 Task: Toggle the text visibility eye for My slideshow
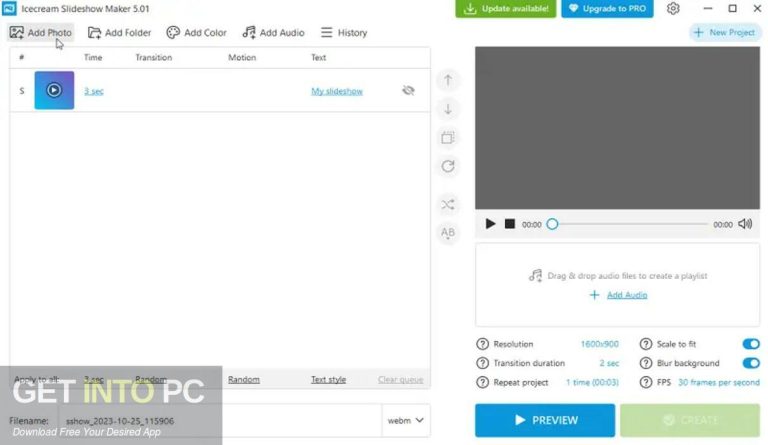coord(408,91)
